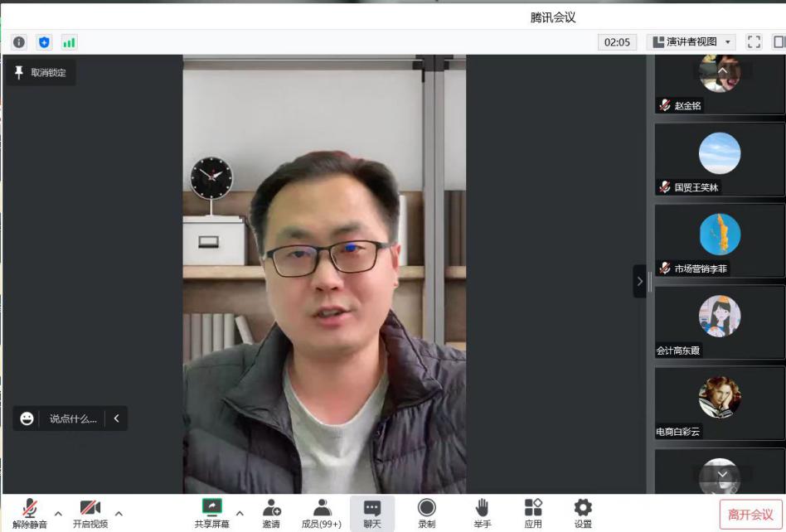Check the green network signal icon
Image resolution: width=786 pixels, height=532 pixels.
[69, 42]
